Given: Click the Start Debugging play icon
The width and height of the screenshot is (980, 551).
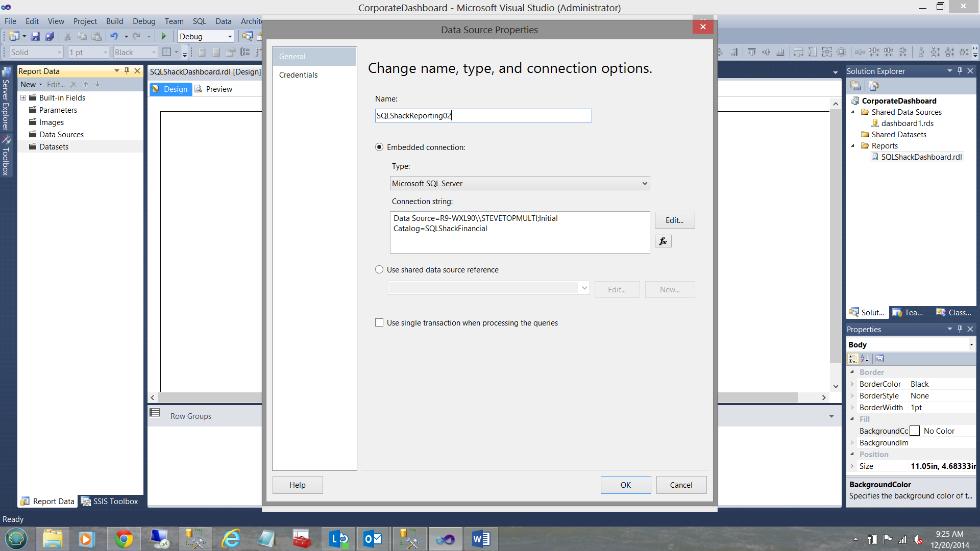Looking at the screenshot, I should point(164,36).
